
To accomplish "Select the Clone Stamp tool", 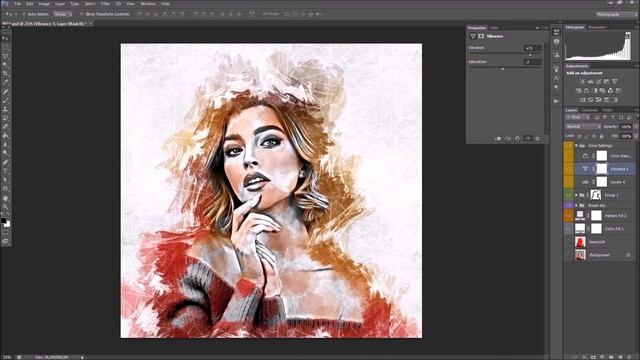I will point(5,109).
